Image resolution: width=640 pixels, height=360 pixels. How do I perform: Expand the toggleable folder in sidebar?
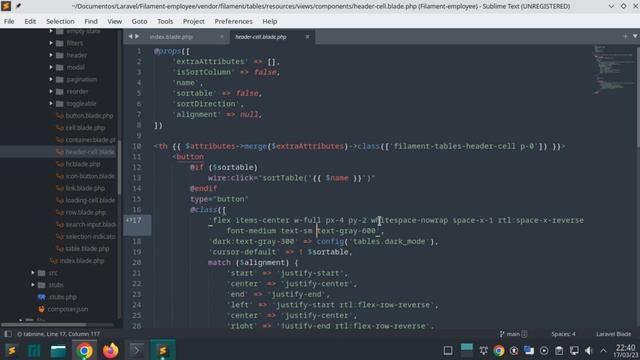51,103
